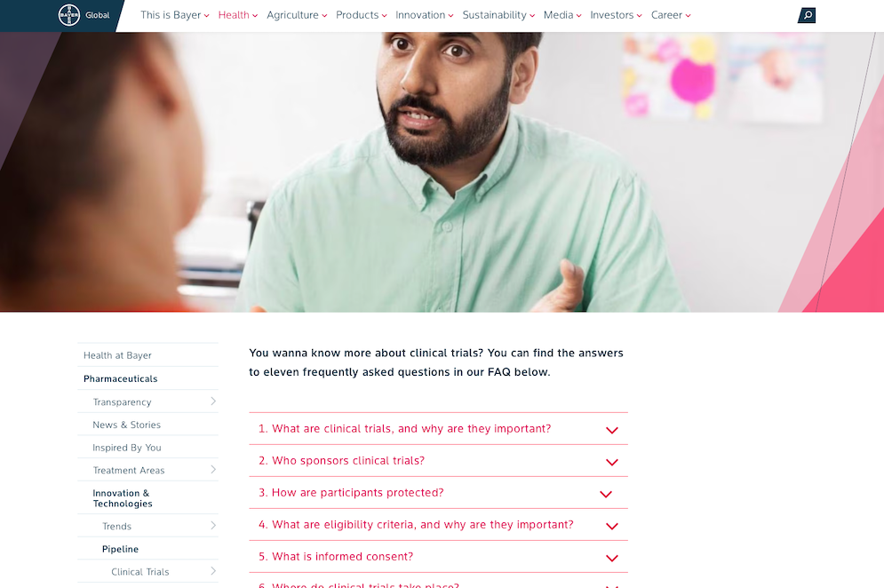Click the chevron beside 'What is informed consent?'
This screenshot has width=884, height=588.
tap(612, 559)
